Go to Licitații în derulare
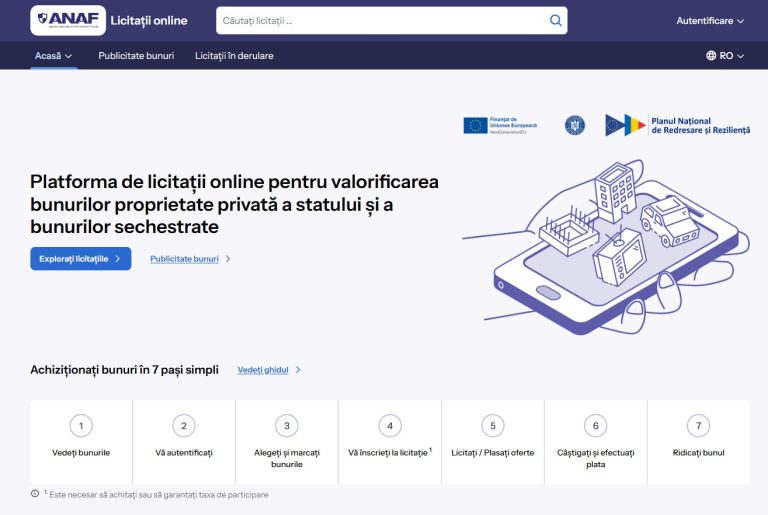 coord(234,56)
